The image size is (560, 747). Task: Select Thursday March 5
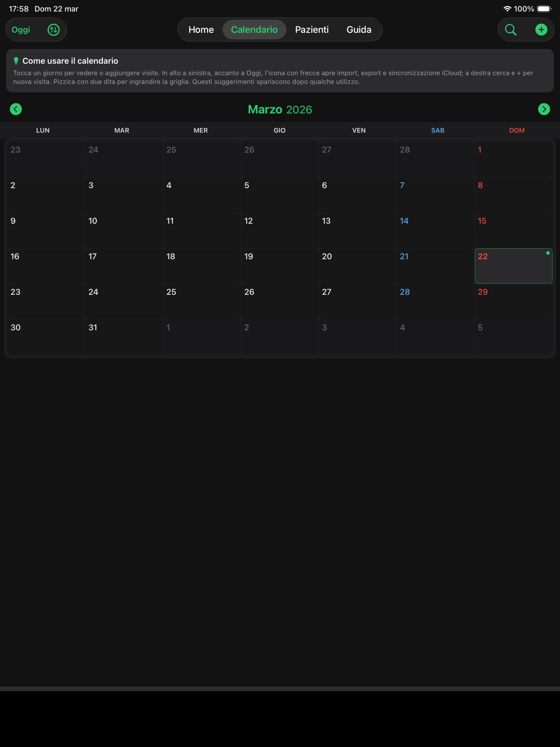coord(280,195)
